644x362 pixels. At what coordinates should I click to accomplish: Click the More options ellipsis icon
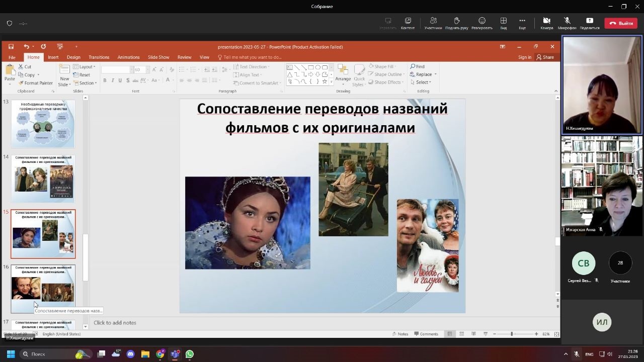coord(522,21)
